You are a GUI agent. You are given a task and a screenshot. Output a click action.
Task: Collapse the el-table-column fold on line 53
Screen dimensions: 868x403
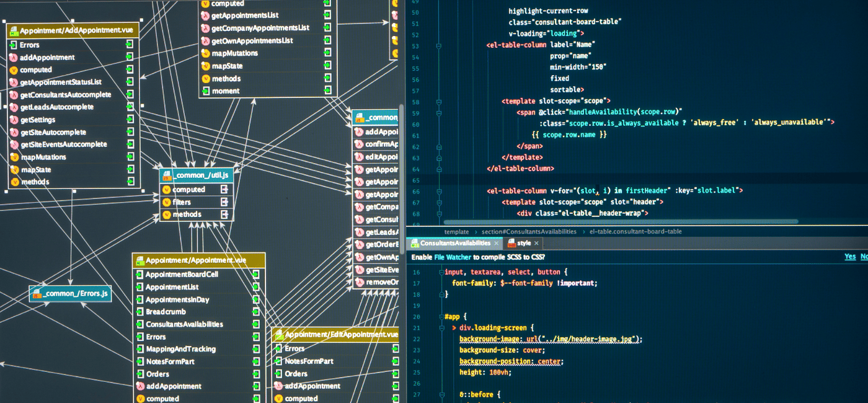(x=439, y=45)
